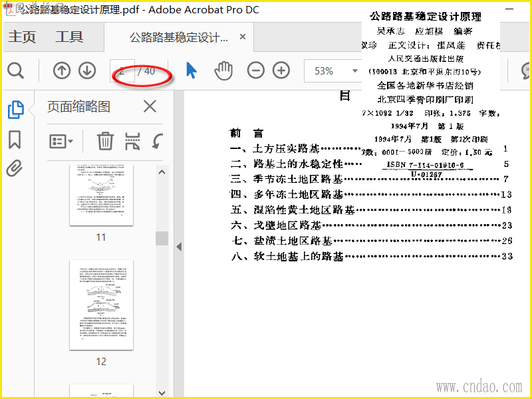Viewport: 532px width, 399px height.
Task: Activate the hand pan tool
Action: (223, 70)
